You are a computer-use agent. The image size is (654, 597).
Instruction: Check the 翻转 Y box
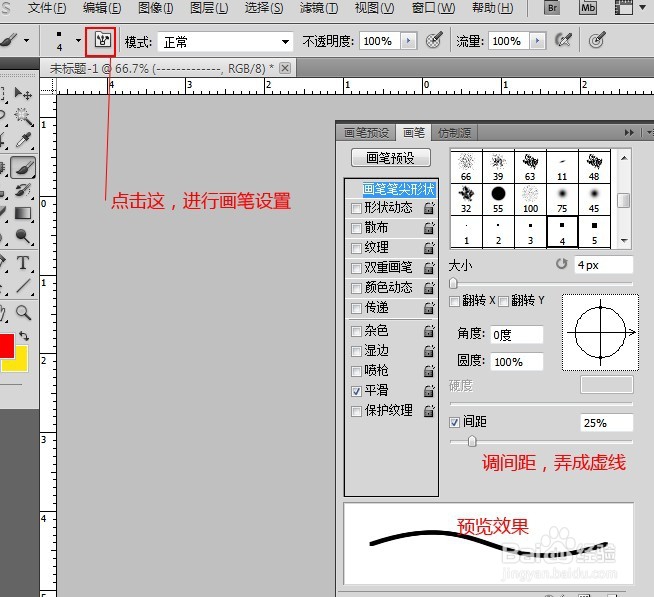503,301
